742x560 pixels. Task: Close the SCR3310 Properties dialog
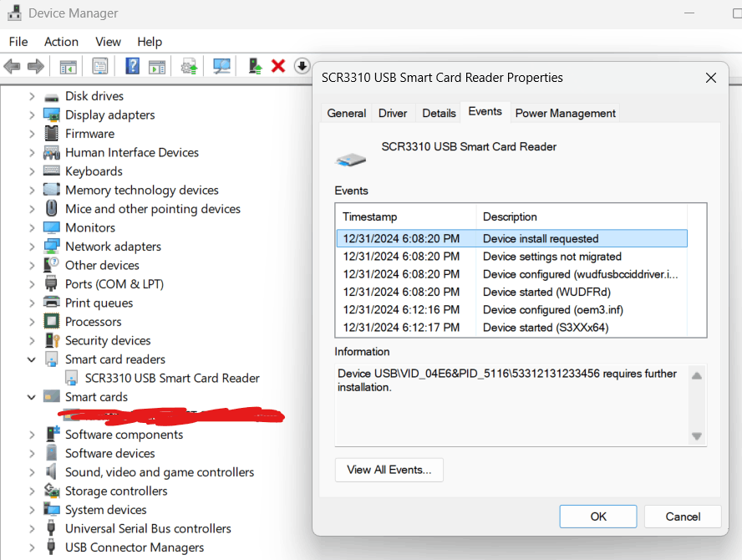pyautogui.click(x=711, y=78)
